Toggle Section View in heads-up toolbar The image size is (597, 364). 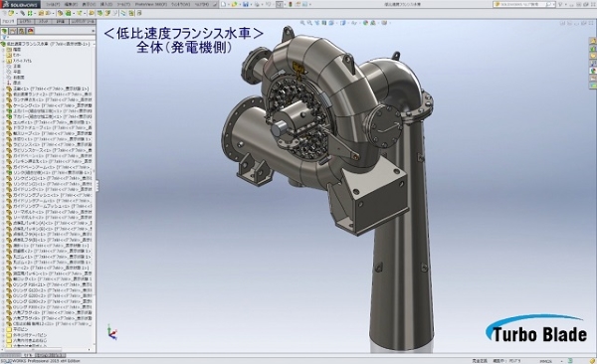[x=324, y=23]
